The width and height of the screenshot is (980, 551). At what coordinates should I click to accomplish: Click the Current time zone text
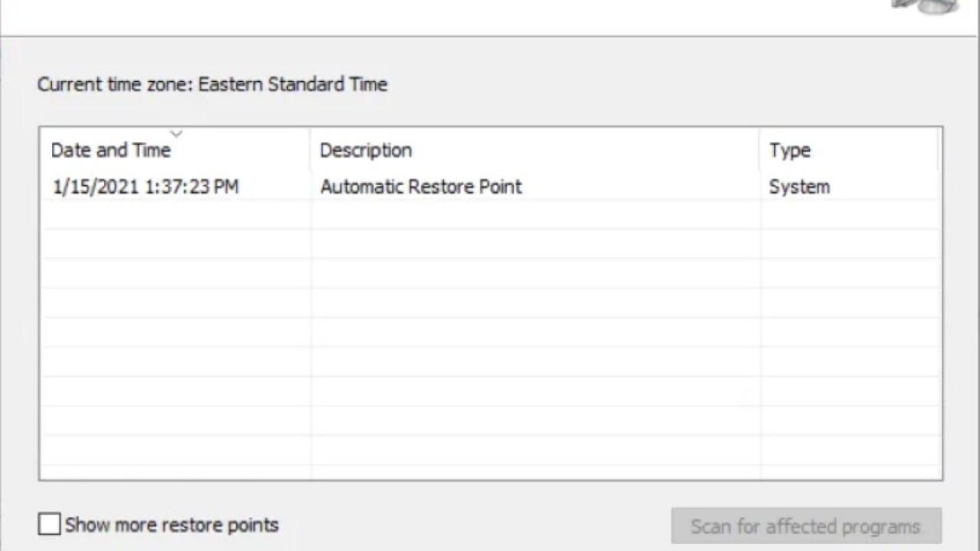(115, 84)
